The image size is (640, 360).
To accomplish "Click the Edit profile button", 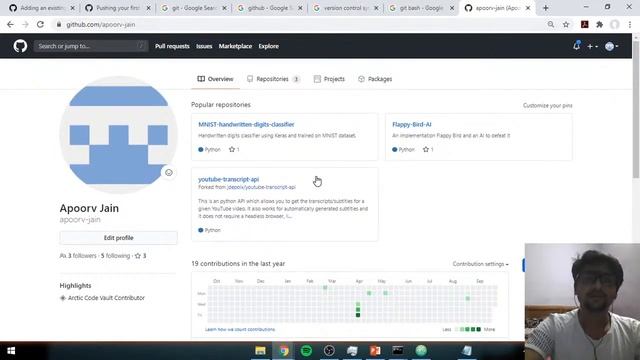I will [118, 238].
